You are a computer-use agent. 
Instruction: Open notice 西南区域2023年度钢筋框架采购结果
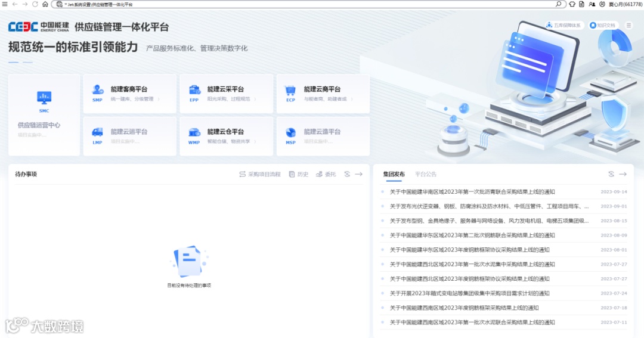click(x=464, y=308)
